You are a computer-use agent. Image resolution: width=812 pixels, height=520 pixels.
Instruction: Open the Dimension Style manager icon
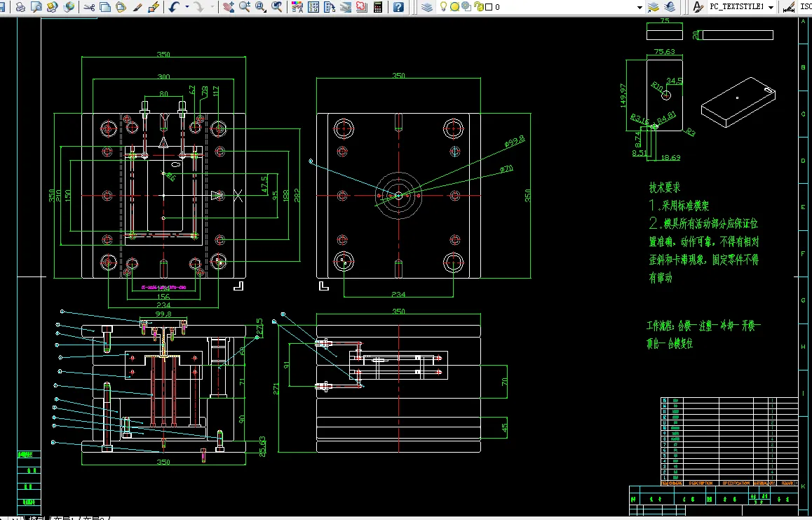click(788, 7)
